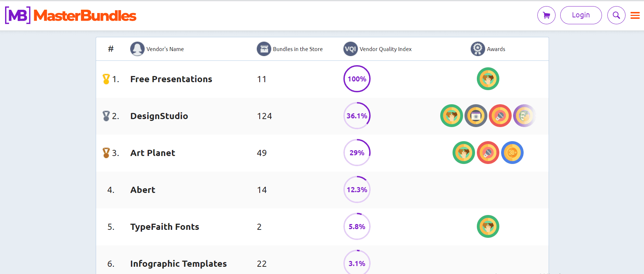Click the 12.3% quality index circle
The width and height of the screenshot is (644, 274).
tap(357, 190)
